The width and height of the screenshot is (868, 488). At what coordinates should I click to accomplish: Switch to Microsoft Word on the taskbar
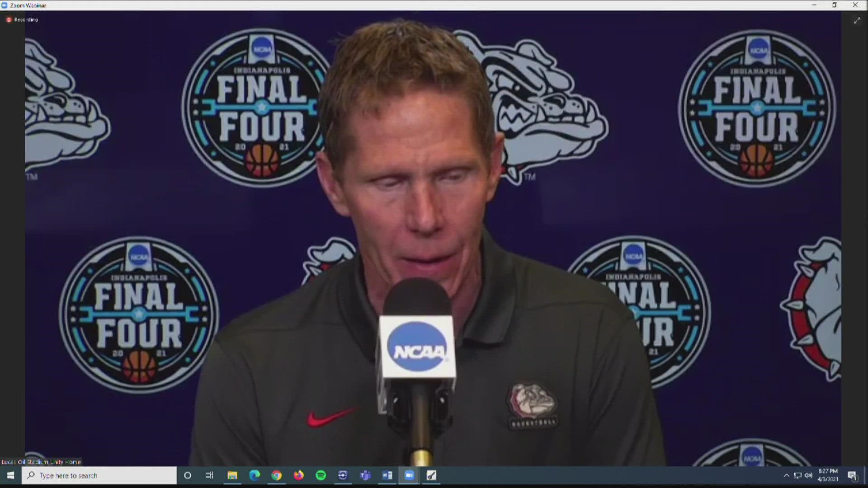387,475
